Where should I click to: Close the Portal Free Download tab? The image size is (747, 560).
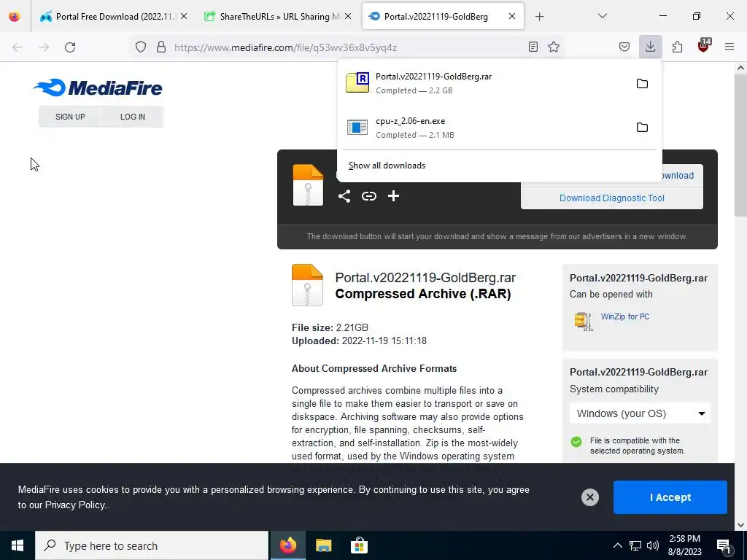point(184,16)
